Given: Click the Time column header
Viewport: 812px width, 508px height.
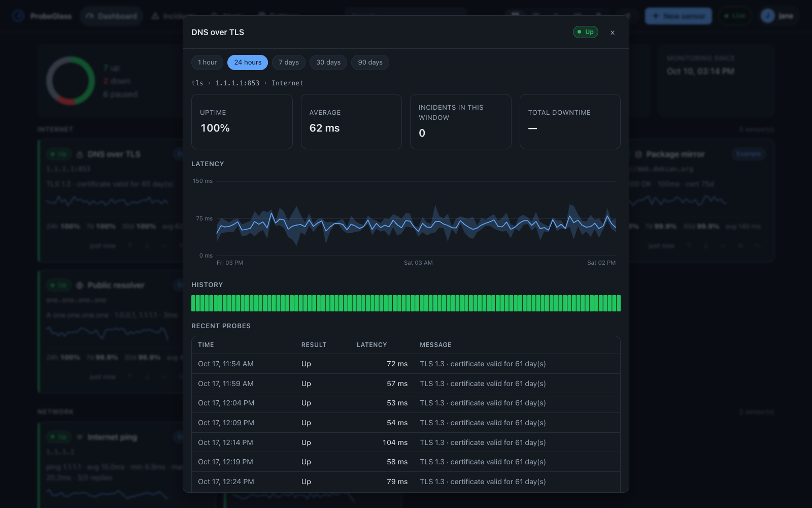Looking at the screenshot, I should (x=206, y=345).
